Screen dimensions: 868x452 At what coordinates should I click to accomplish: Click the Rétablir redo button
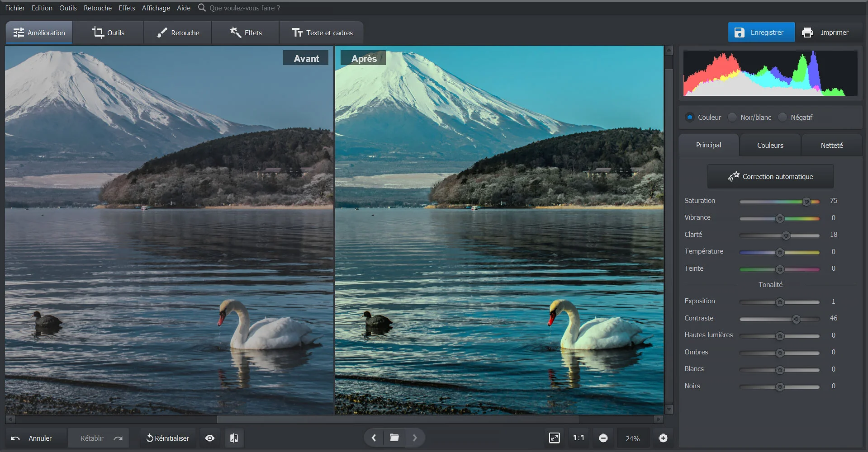98,438
